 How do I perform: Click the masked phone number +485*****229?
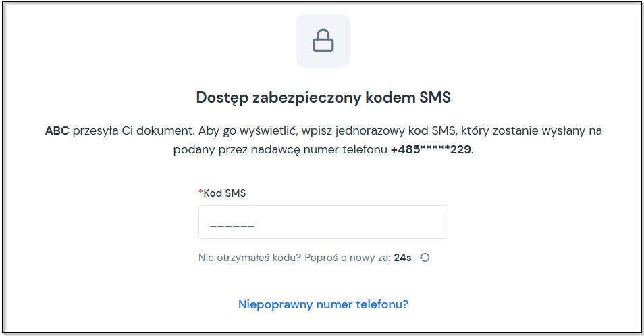pyautogui.click(x=431, y=149)
